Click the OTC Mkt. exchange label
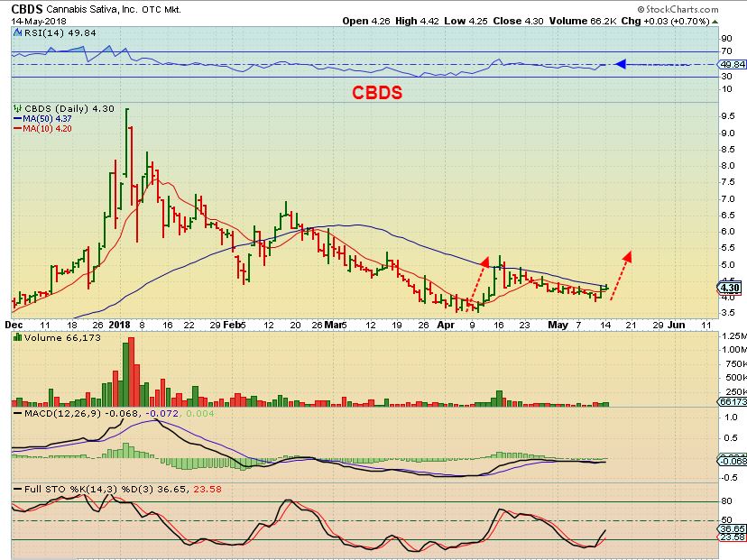The image size is (747, 560). (161, 10)
